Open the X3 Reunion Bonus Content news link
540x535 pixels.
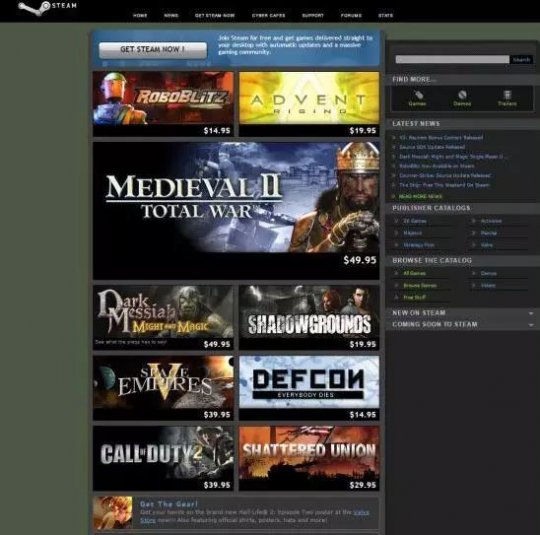click(441, 137)
